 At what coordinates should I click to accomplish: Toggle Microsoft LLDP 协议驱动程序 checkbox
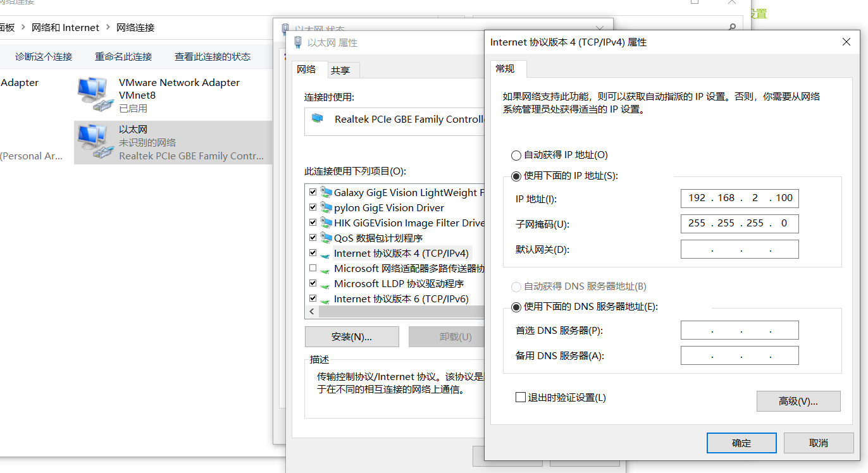click(x=313, y=283)
